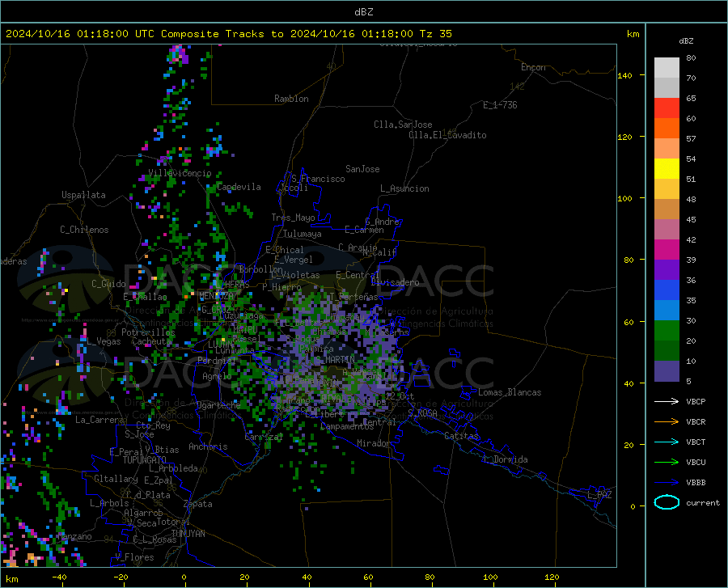Viewport: 728px width, 588px height.
Task: Click the 'TUNUYAN' map label
Action: tap(188, 534)
